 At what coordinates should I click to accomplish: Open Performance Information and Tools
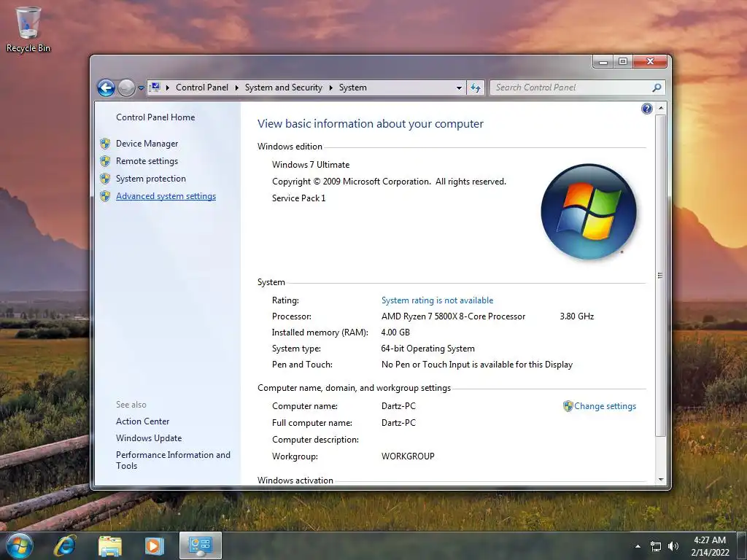point(173,461)
